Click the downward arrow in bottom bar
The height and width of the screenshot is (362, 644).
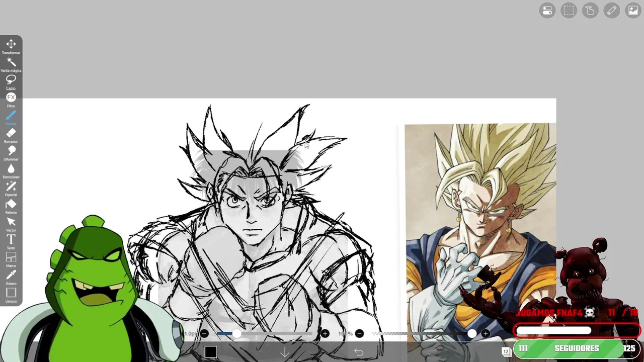[285, 352]
